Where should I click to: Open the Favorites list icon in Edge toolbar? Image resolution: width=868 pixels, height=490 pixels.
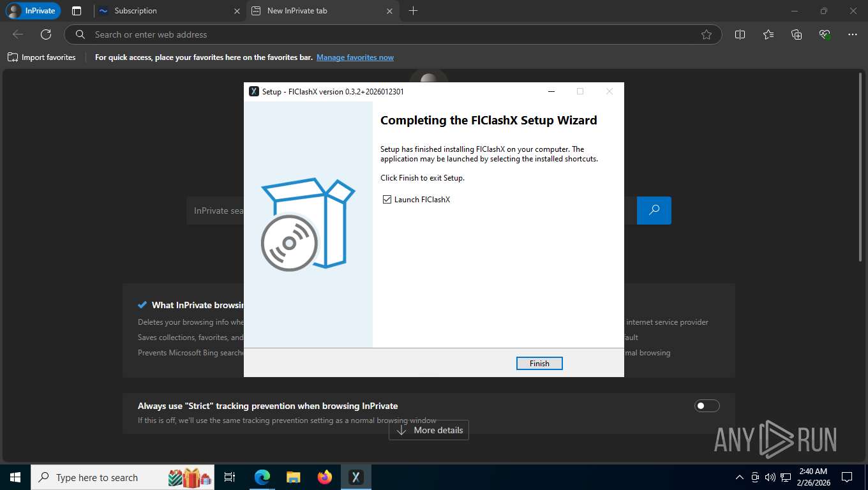point(768,34)
